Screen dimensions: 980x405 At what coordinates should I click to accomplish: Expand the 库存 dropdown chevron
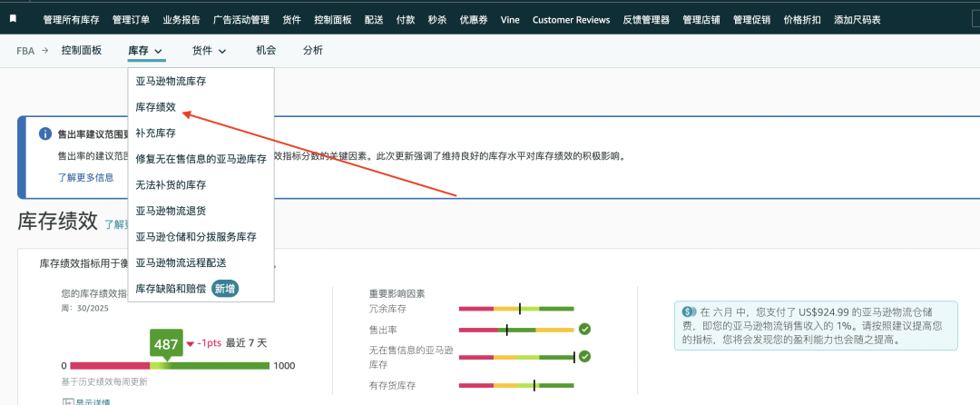(158, 51)
